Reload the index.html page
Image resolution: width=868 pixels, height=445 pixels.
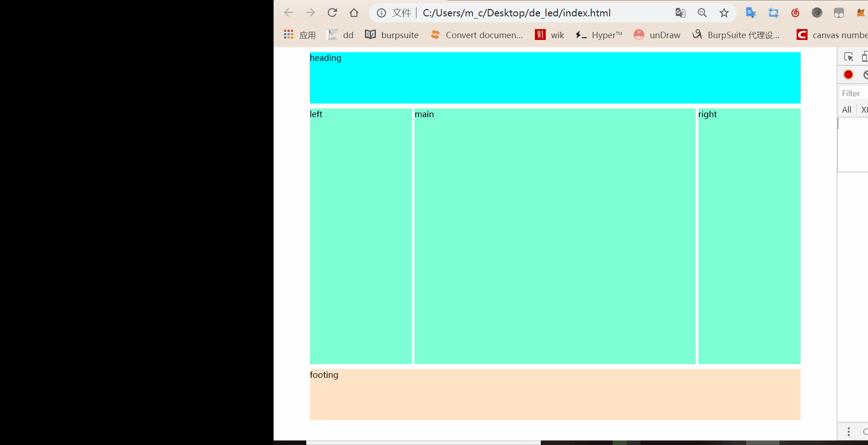tap(332, 13)
